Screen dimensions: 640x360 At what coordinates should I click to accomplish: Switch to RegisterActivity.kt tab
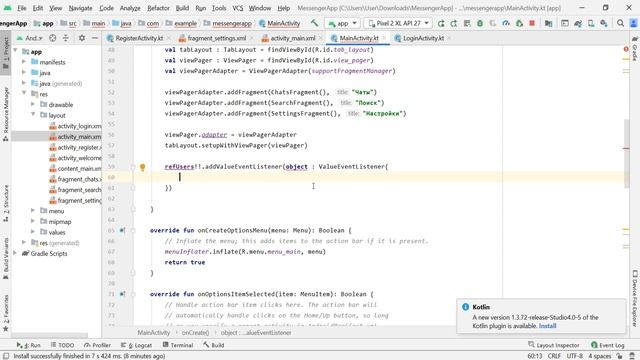pos(139,38)
